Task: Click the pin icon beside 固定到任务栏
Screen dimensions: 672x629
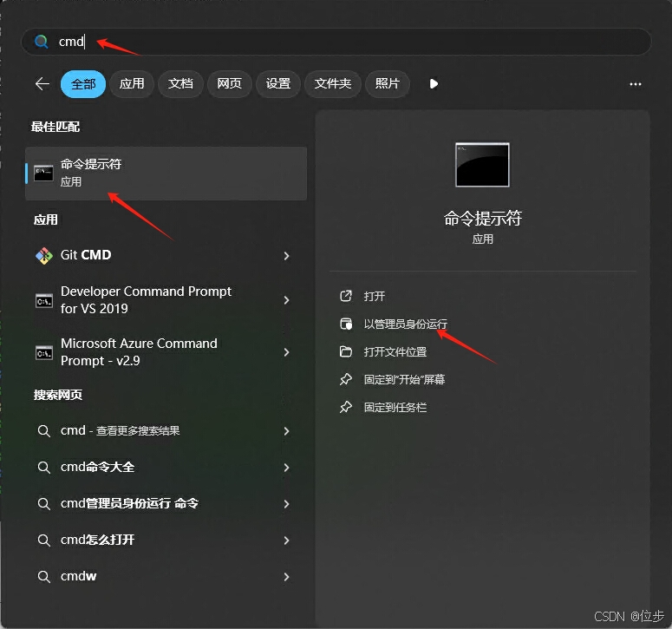Action: tap(346, 407)
